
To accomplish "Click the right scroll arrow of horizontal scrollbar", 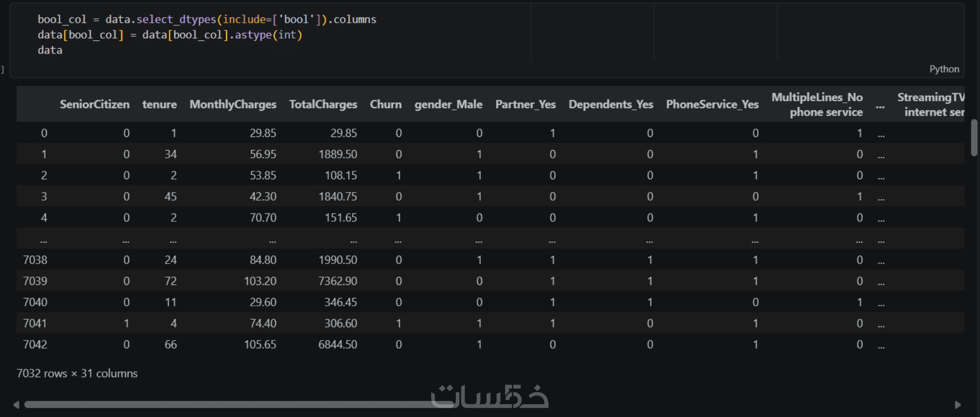I will (958, 405).
